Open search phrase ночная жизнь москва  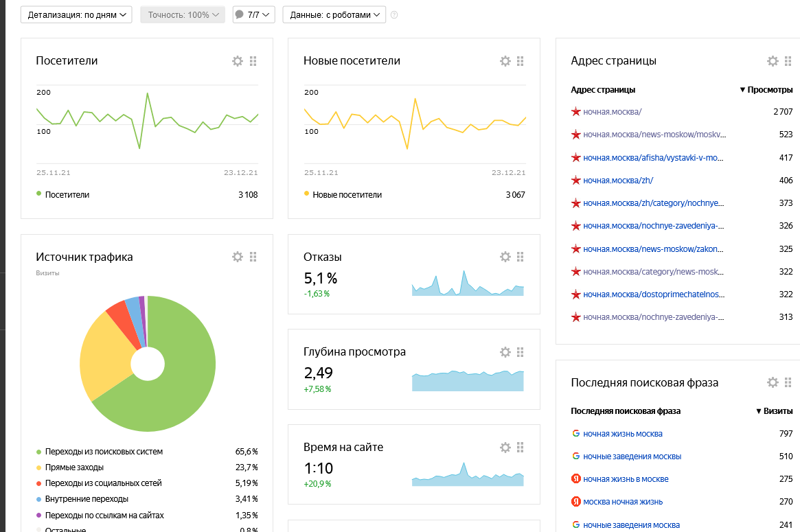(x=623, y=434)
